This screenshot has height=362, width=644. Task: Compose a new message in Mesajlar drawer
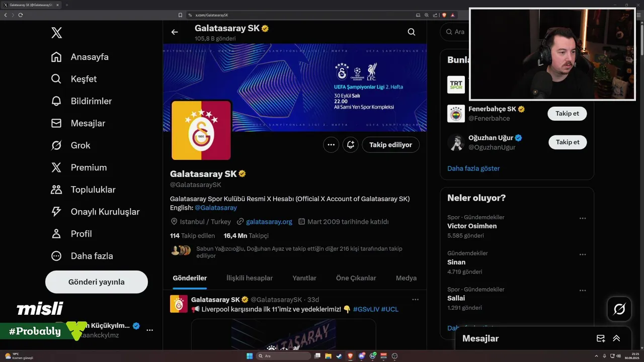601,338
